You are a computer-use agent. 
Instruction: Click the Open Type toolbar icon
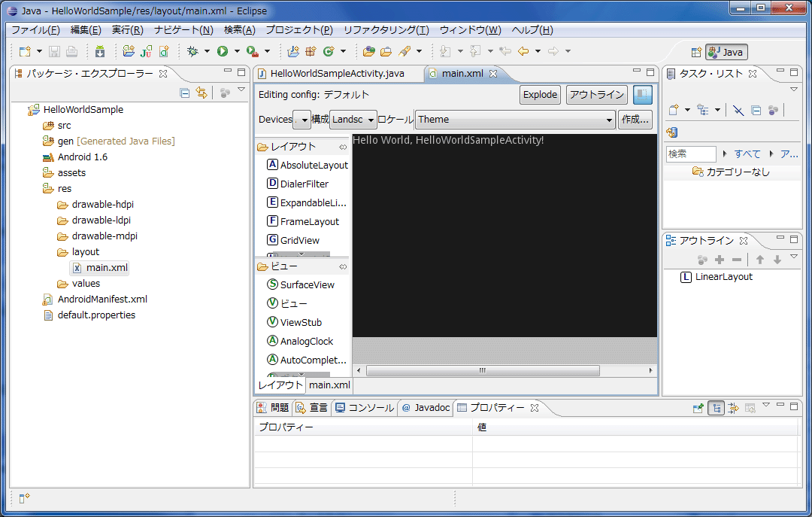point(368,51)
